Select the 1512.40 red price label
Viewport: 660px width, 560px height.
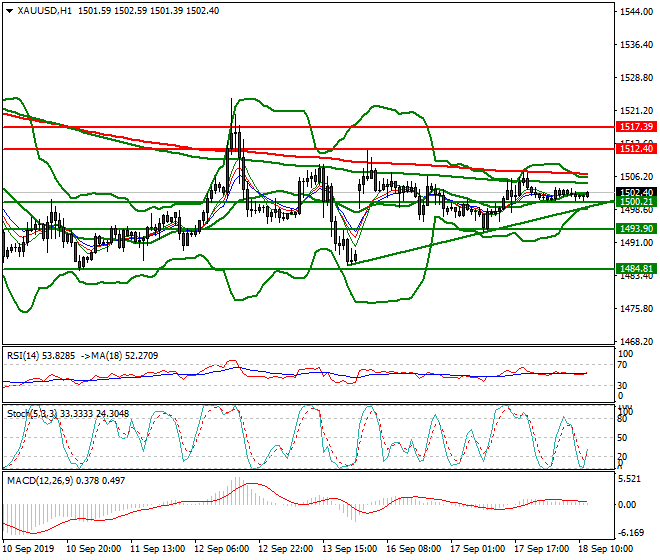coord(636,149)
